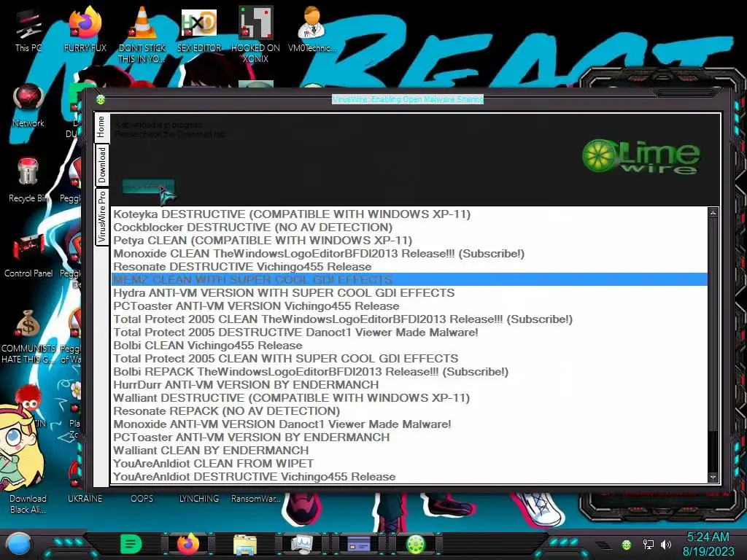Image resolution: width=747 pixels, height=560 pixels.
Task: Select Hydra ANTI-VM VERSION WITH SUPER COOL GDI EFFECTS
Action: 409,293
